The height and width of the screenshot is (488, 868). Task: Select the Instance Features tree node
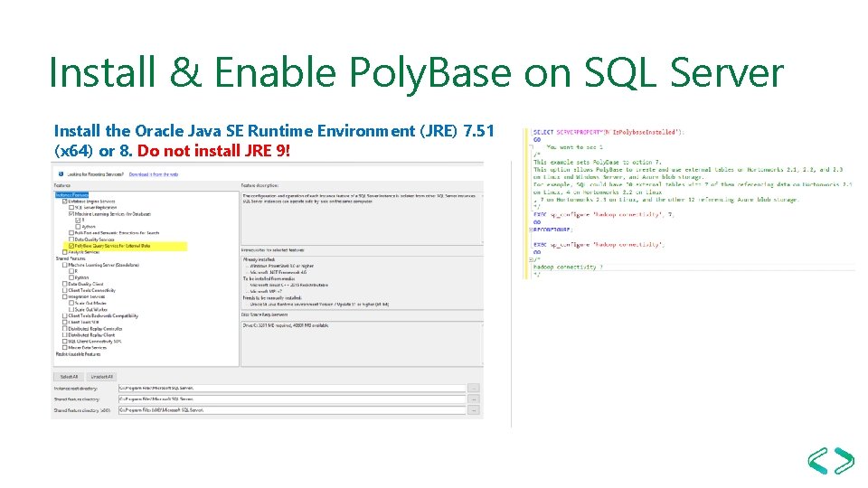(x=72, y=195)
